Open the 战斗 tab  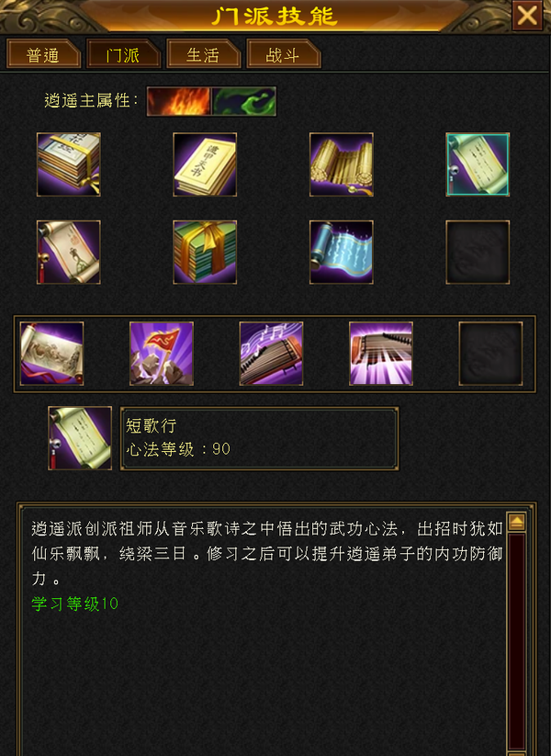(284, 53)
